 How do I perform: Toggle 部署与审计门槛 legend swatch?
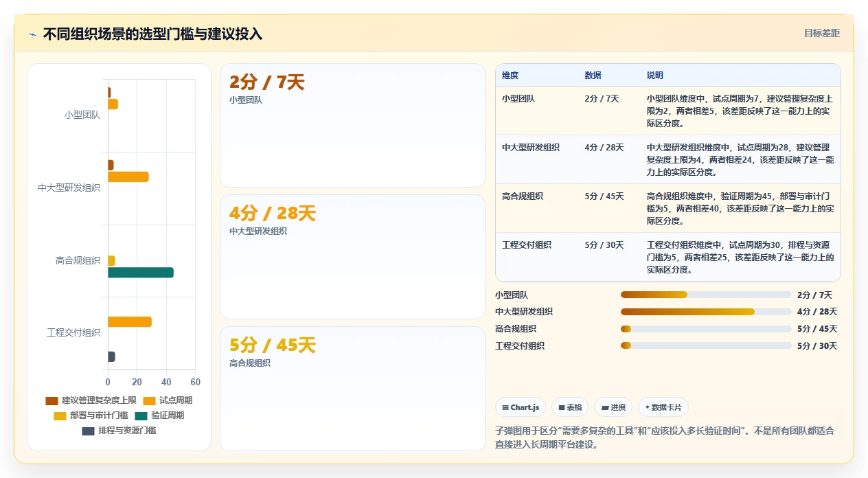pos(60,416)
